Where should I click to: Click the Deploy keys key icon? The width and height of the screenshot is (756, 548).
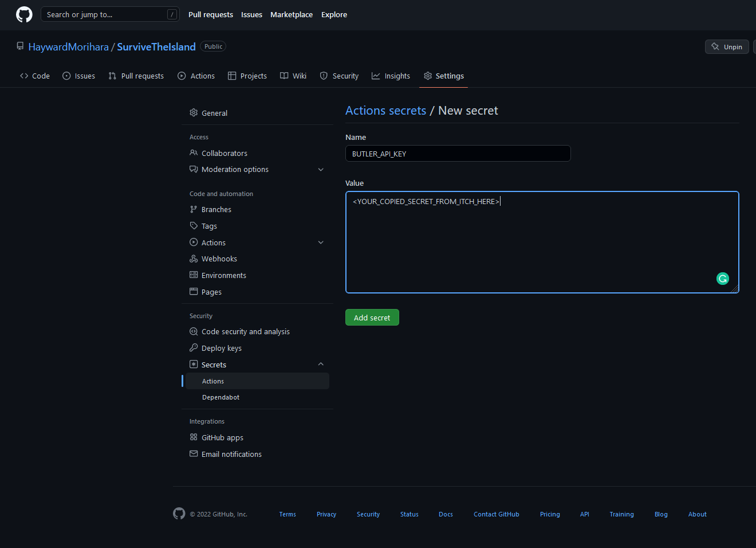(194, 348)
